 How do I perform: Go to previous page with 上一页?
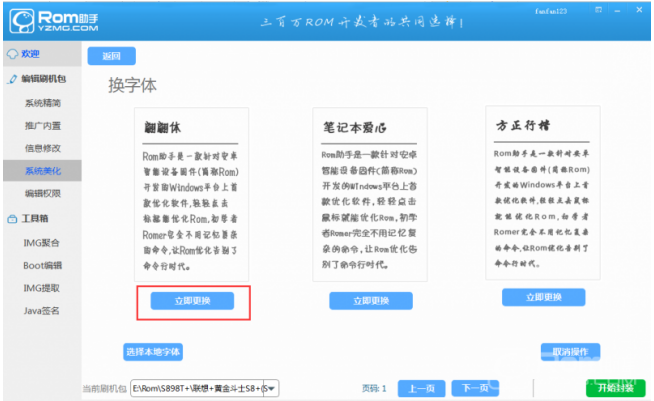click(x=421, y=388)
